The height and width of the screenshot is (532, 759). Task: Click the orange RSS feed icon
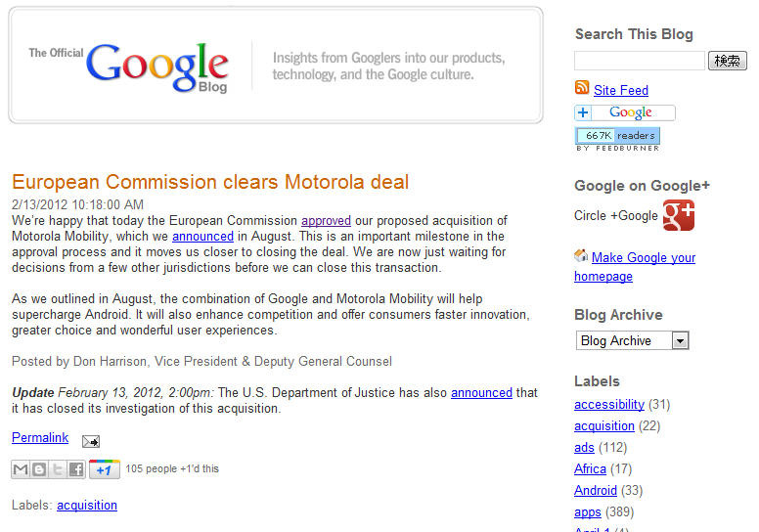582,89
